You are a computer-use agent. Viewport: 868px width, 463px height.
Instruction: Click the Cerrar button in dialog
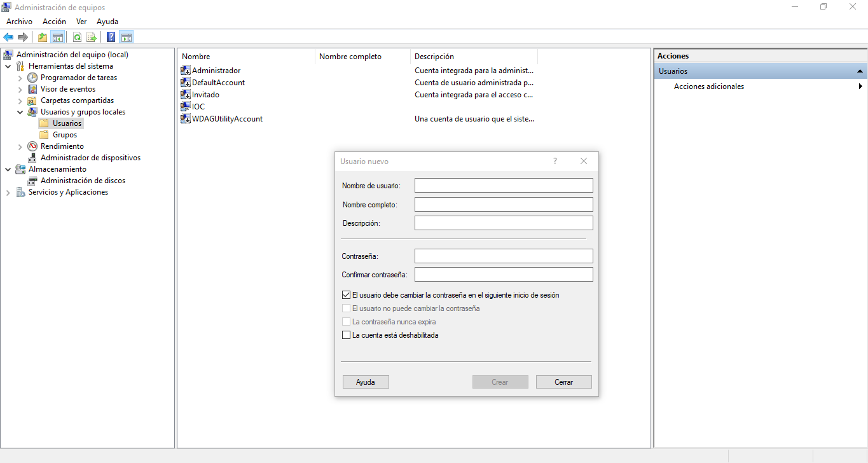563,382
